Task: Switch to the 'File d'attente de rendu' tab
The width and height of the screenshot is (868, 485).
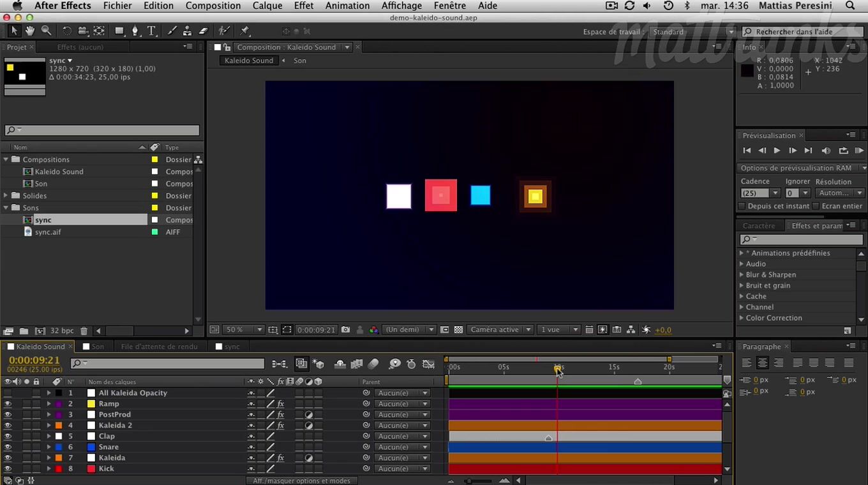Action: [159, 347]
